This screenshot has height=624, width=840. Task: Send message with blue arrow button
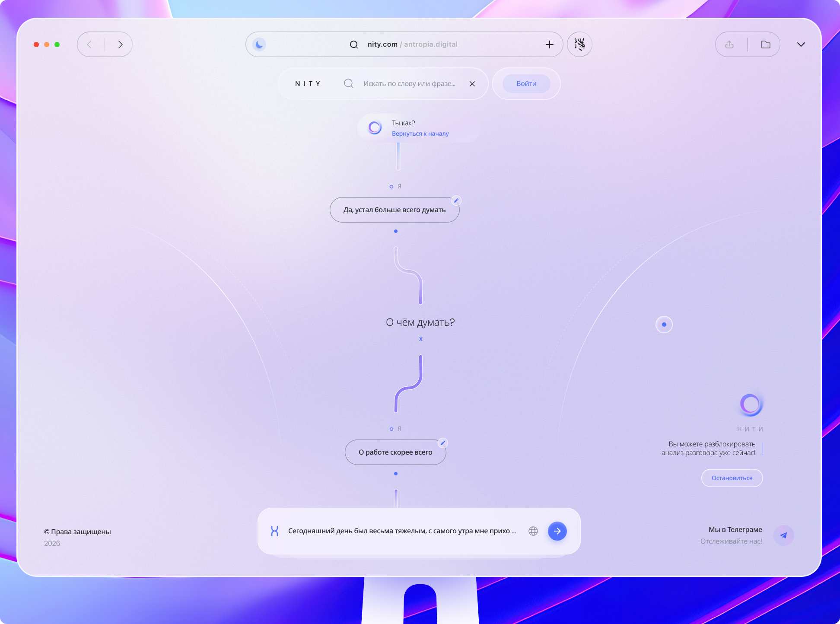click(x=557, y=531)
